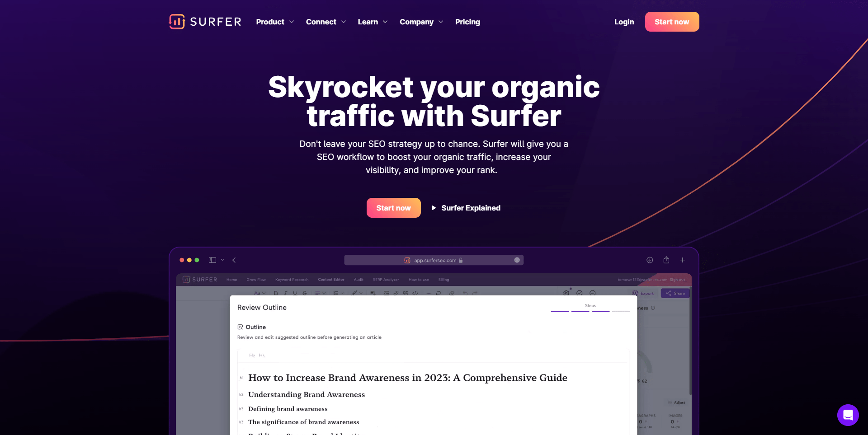Click the settings gear in editor toolbar

click(x=566, y=293)
